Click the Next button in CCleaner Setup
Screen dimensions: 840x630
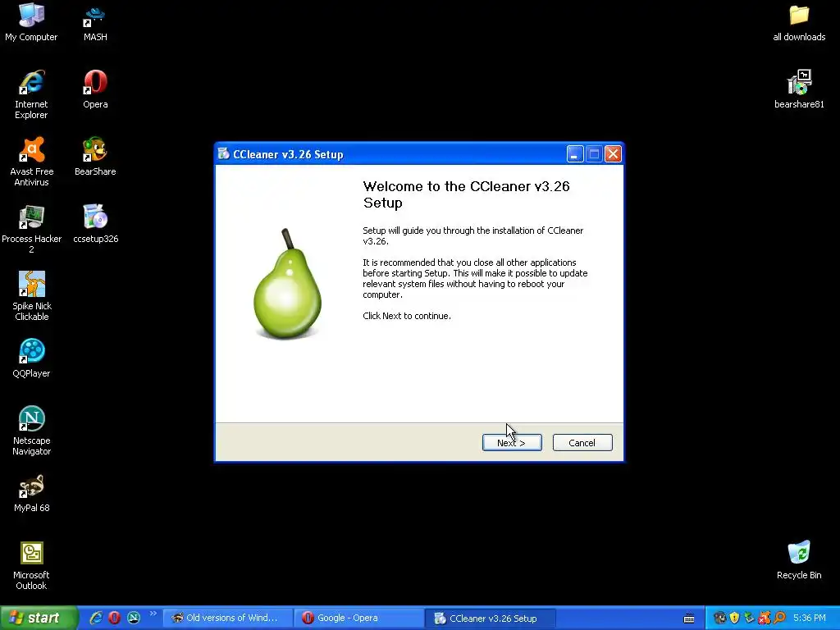[x=512, y=442]
